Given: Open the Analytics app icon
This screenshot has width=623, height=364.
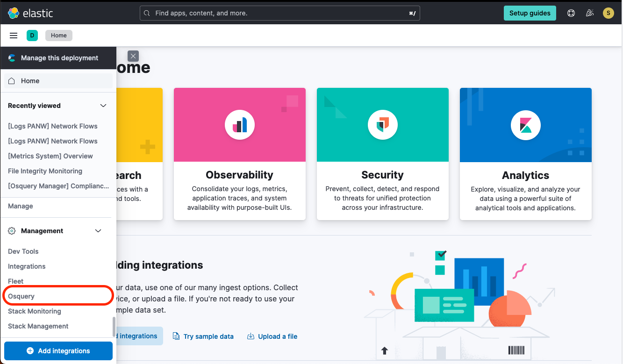Looking at the screenshot, I should 525,125.
